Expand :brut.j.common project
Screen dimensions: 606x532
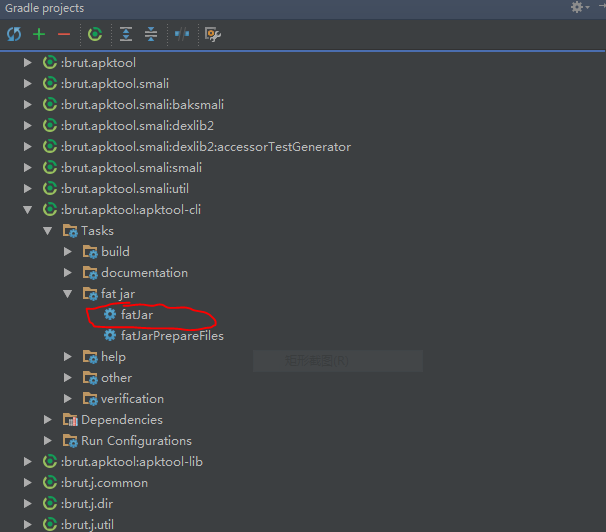27,483
